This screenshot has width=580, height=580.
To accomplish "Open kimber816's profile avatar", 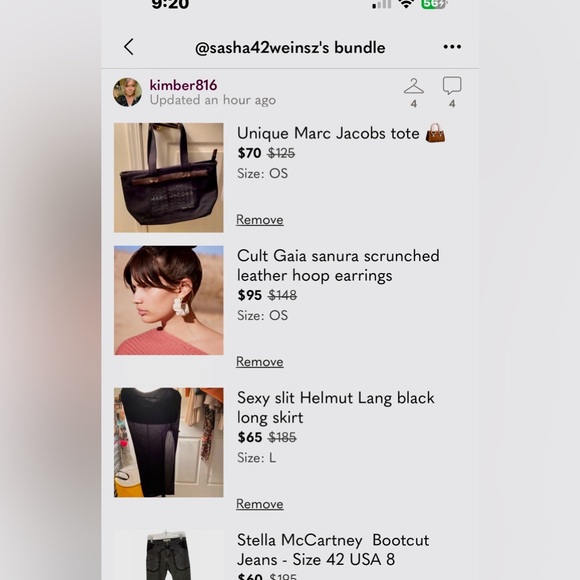I will click(x=127, y=92).
